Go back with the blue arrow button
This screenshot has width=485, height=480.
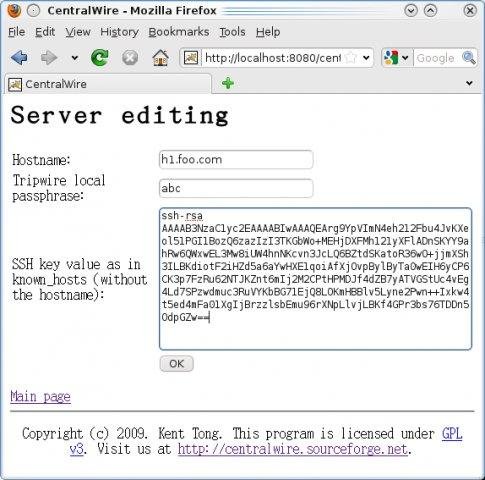pos(19,58)
